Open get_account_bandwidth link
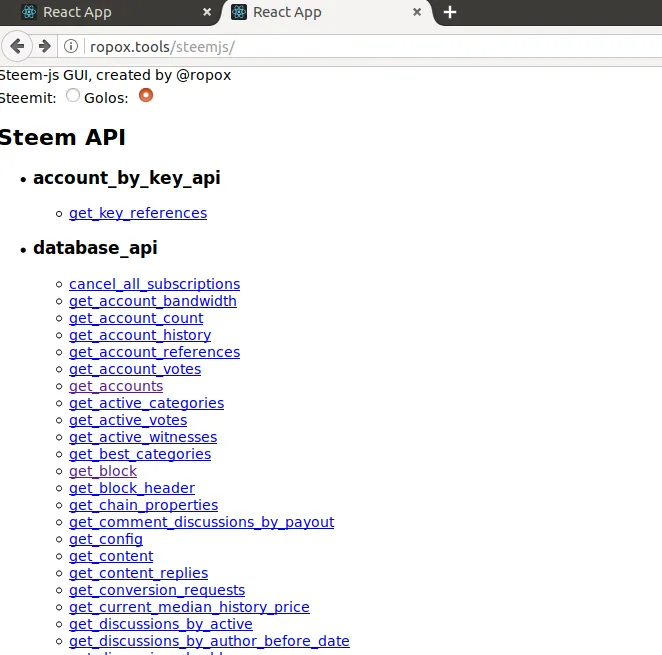 (x=153, y=301)
